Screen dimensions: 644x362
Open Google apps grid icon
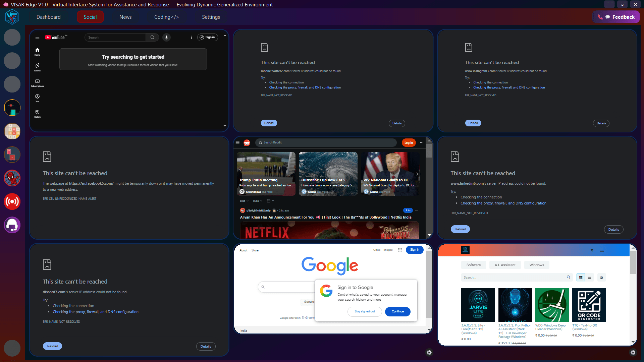400,250
